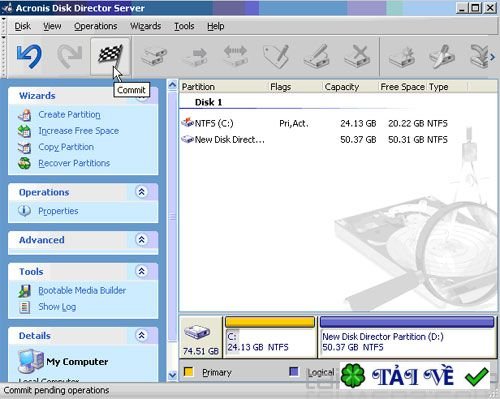The image size is (500, 399).
Task: Select the New Disk Direct... partition row
Action: [x=315, y=139]
